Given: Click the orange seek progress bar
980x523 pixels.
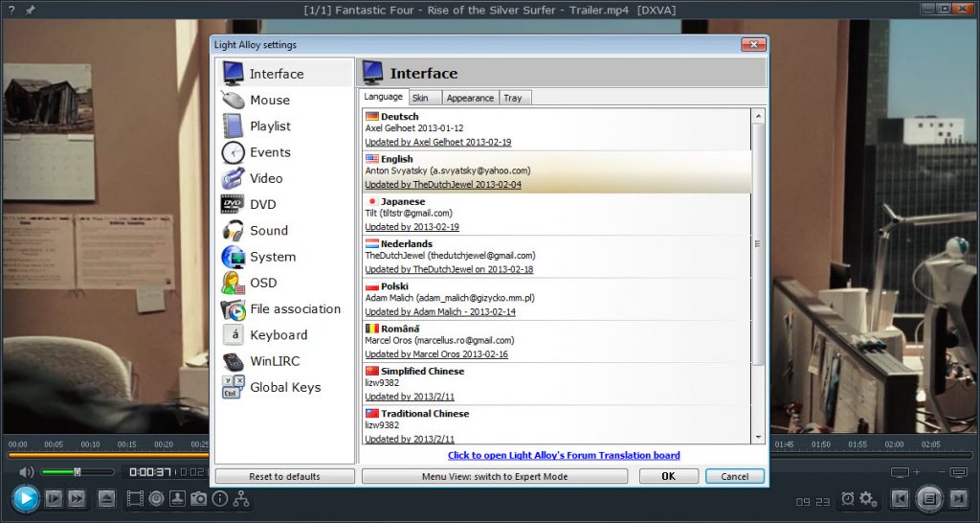Looking at the screenshot, I should click(x=107, y=455).
